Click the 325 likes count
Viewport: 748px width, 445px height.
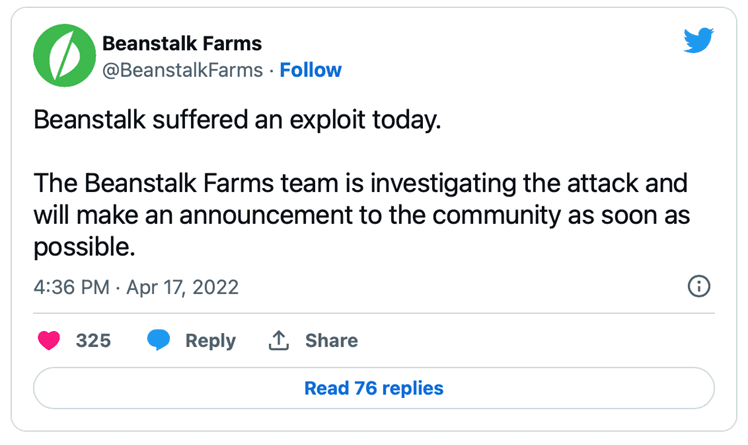click(x=93, y=341)
